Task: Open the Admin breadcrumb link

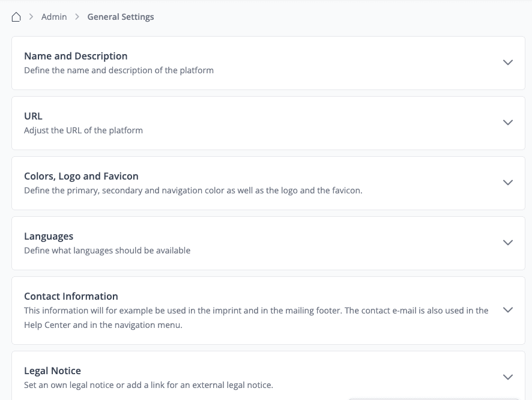Action: click(x=54, y=17)
